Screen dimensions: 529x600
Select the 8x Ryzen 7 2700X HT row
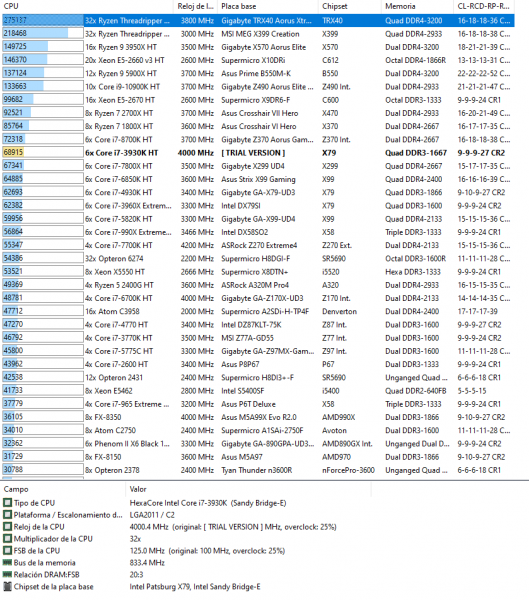[x=258, y=113]
